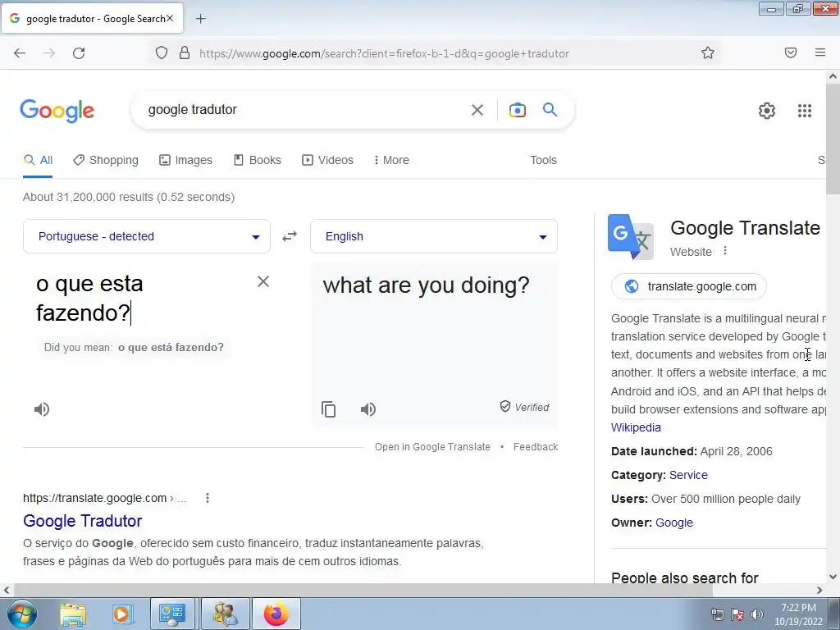Accept suggestion 'o que está fazendo?'
This screenshot has height=630, width=840.
point(171,347)
